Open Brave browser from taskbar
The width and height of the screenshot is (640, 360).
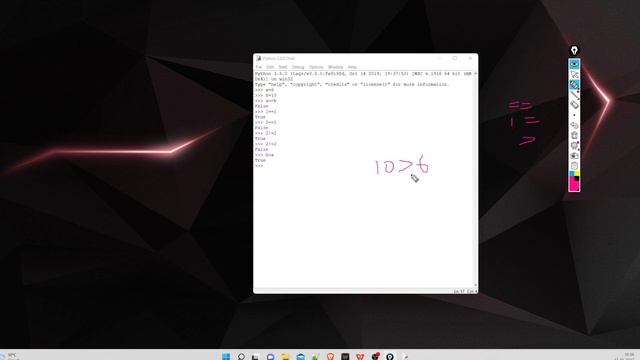330,357
